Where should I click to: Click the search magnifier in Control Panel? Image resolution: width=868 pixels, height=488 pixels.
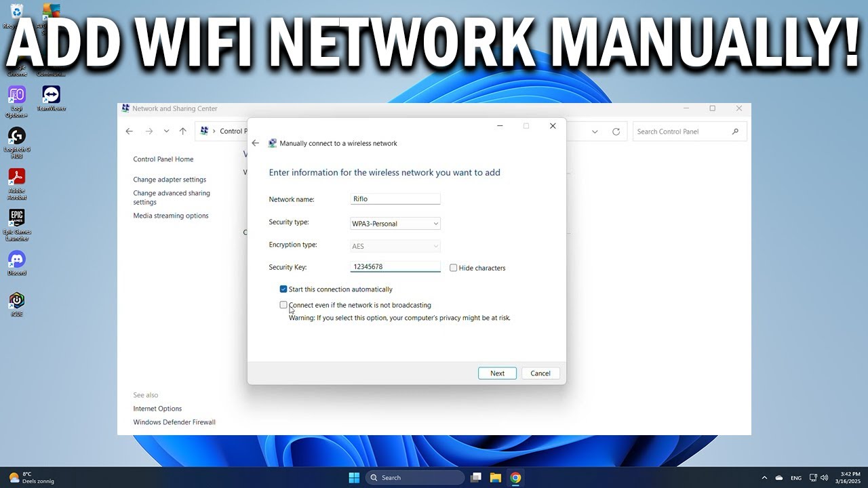pyautogui.click(x=735, y=131)
